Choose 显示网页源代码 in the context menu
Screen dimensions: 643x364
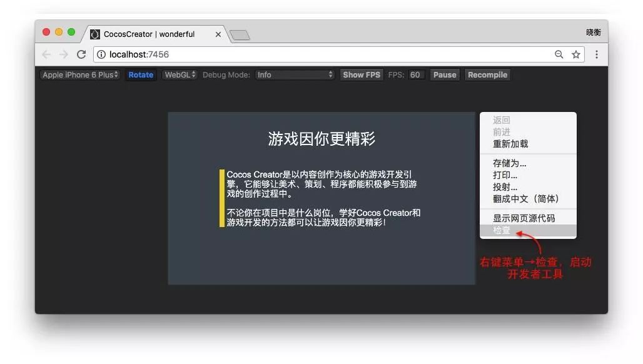click(528, 218)
